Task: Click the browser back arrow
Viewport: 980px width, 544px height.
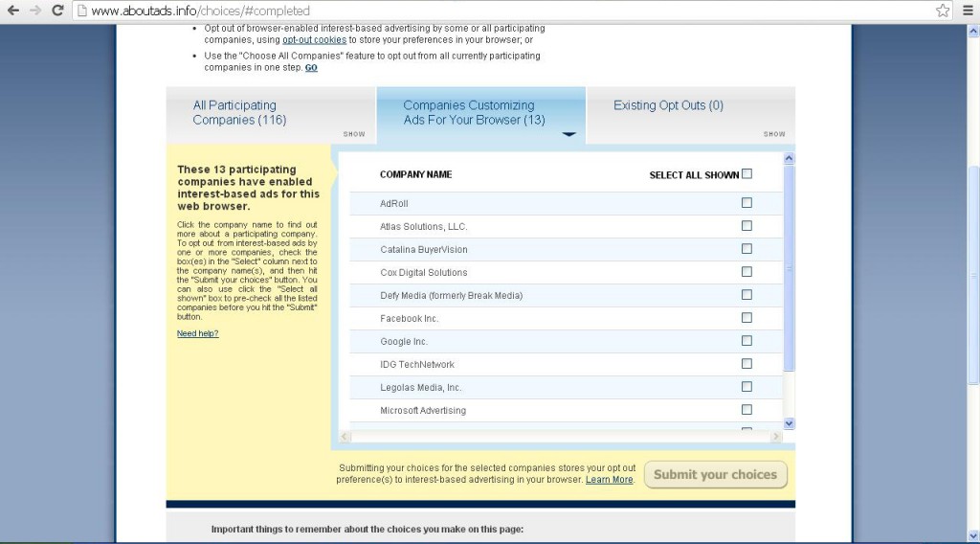Action: point(13,11)
